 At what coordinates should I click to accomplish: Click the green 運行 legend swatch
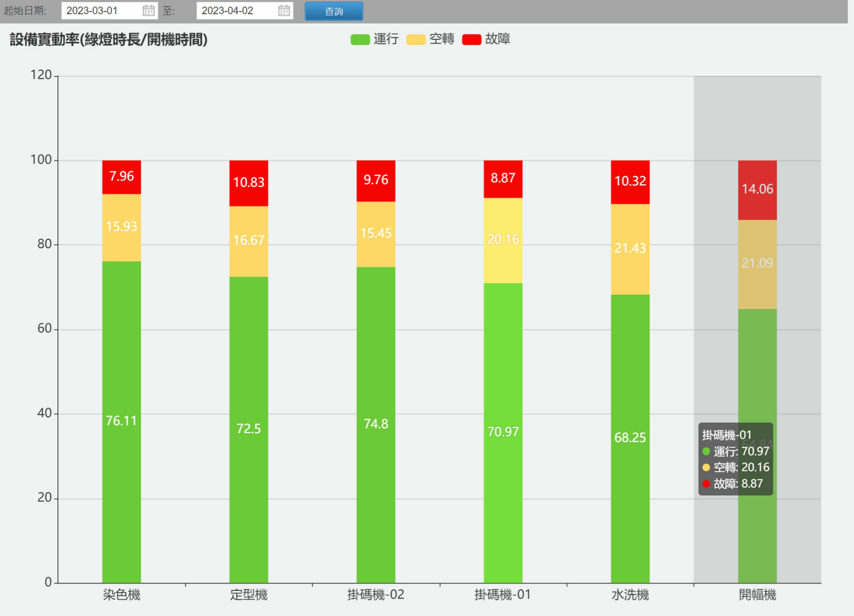click(360, 40)
